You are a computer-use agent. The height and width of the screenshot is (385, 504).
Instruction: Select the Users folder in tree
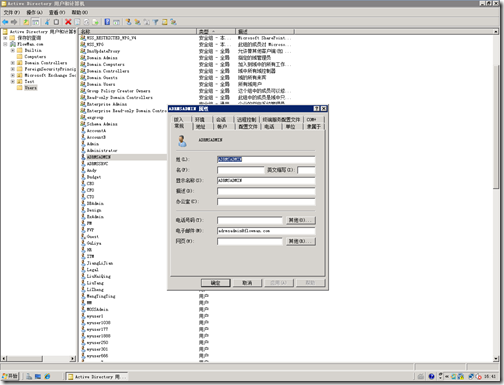click(x=31, y=88)
